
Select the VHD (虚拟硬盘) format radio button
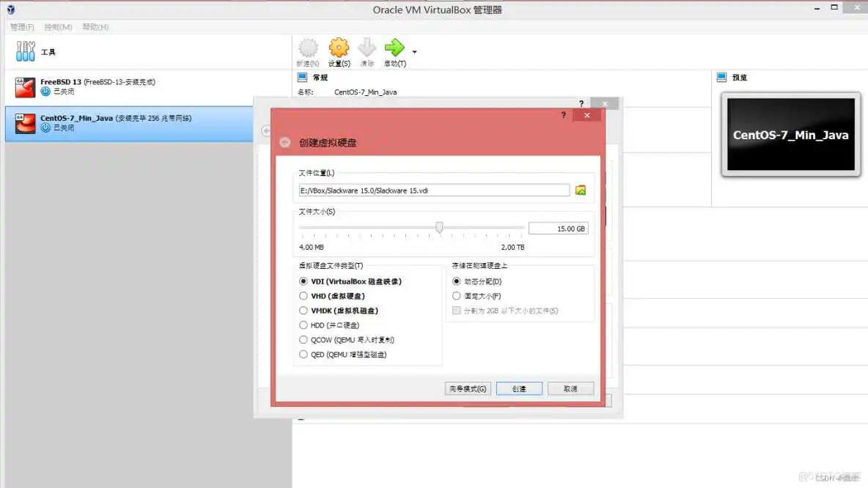[x=304, y=295]
